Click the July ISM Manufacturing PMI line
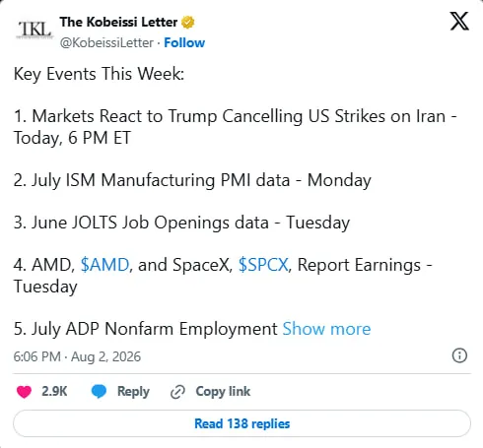Screen dimensions: 483x448 (192, 180)
